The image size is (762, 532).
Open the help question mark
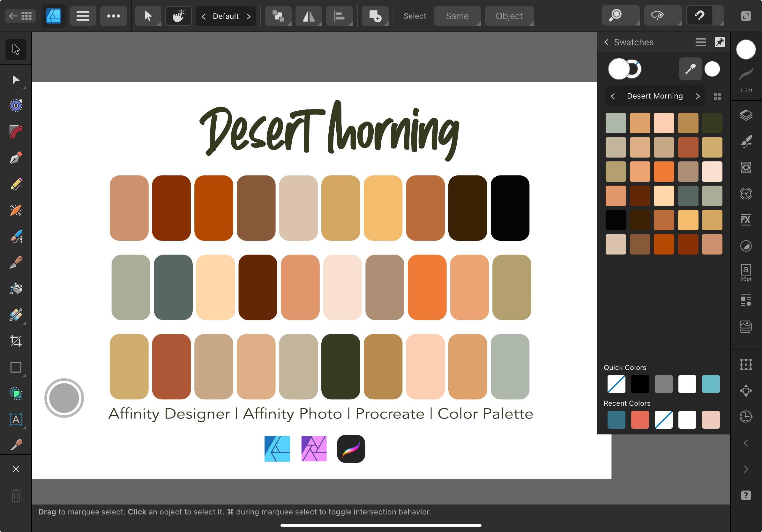coord(746,495)
